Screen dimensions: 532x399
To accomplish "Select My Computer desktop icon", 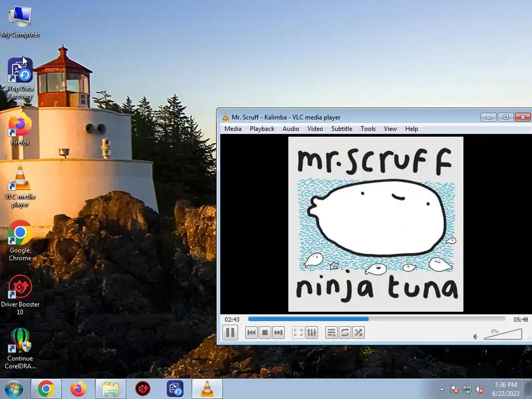I will 20,21.
